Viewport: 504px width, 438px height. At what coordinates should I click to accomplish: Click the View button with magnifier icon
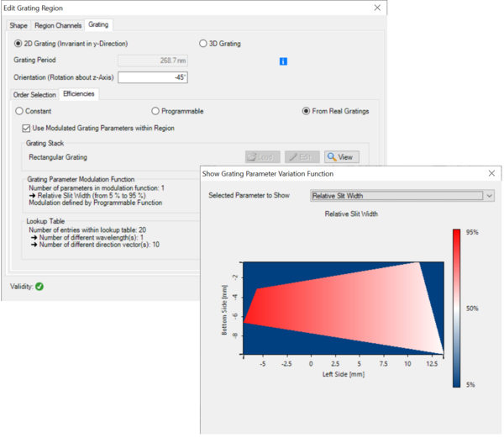[x=342, y=156]
